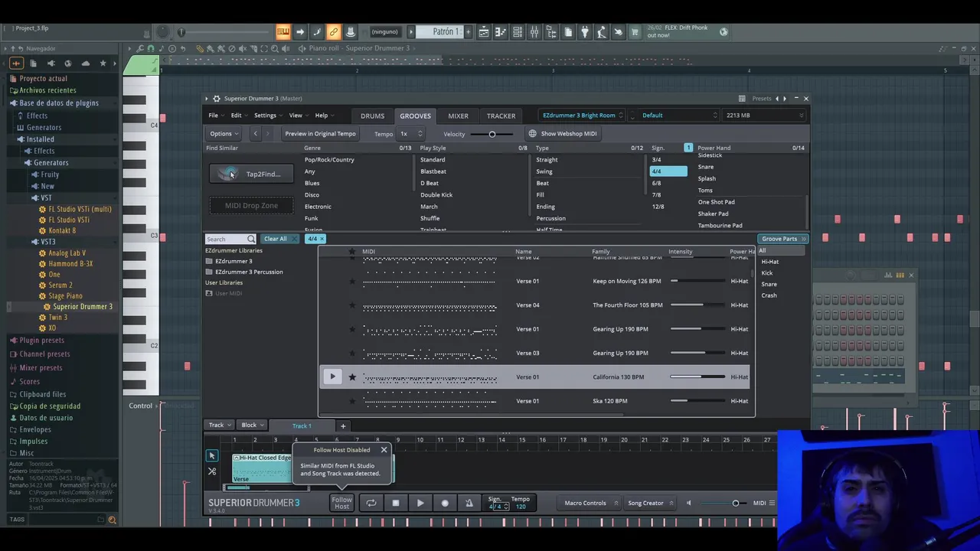Toggle the Double Kick play style filter
The image size is (980, 551).
pos(436,194)
